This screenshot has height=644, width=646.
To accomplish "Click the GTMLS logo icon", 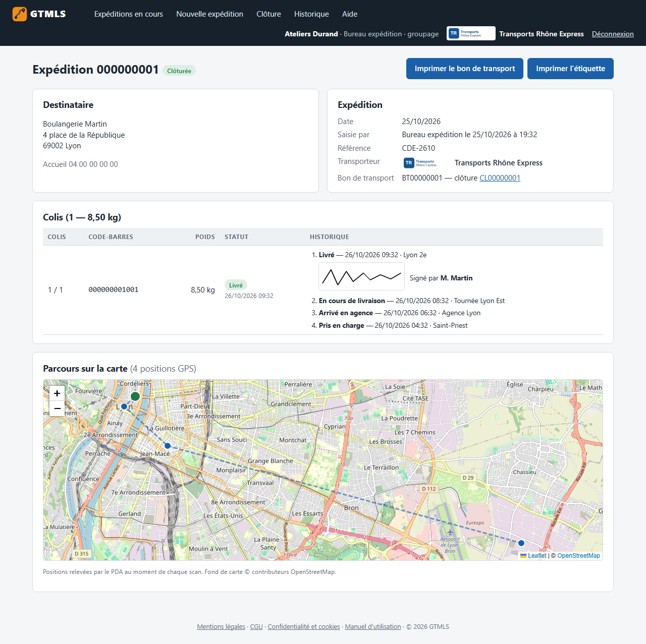I will 20,14.
